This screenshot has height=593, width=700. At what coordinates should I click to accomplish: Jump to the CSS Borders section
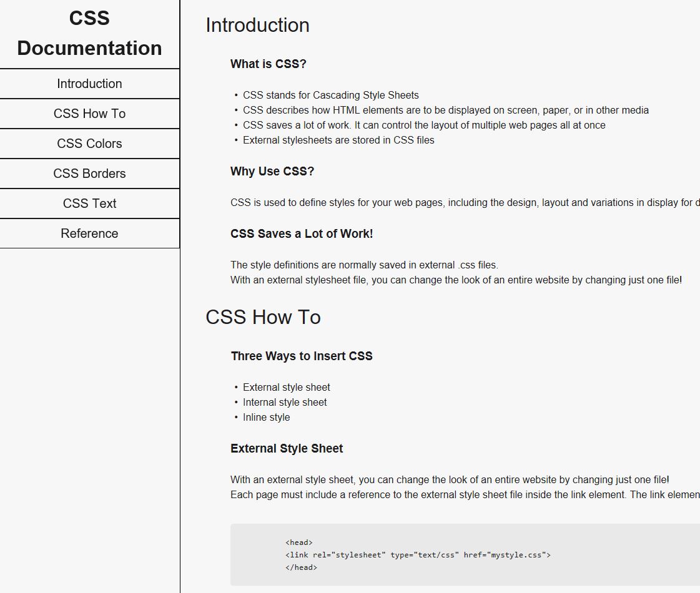coord(89,174)
